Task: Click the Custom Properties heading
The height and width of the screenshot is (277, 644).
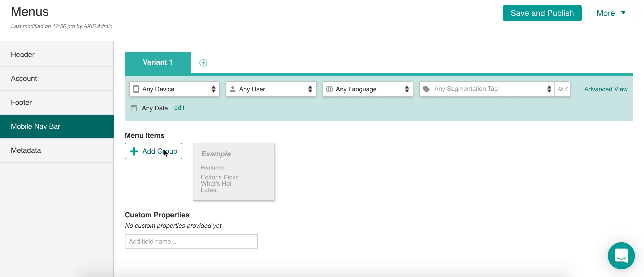Action: click(x=157, y=215)
